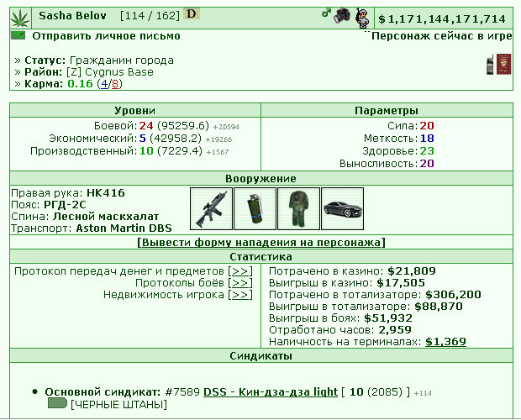Click Выигрыш в тотализаторе $88,870

click(x=439, y=306)
